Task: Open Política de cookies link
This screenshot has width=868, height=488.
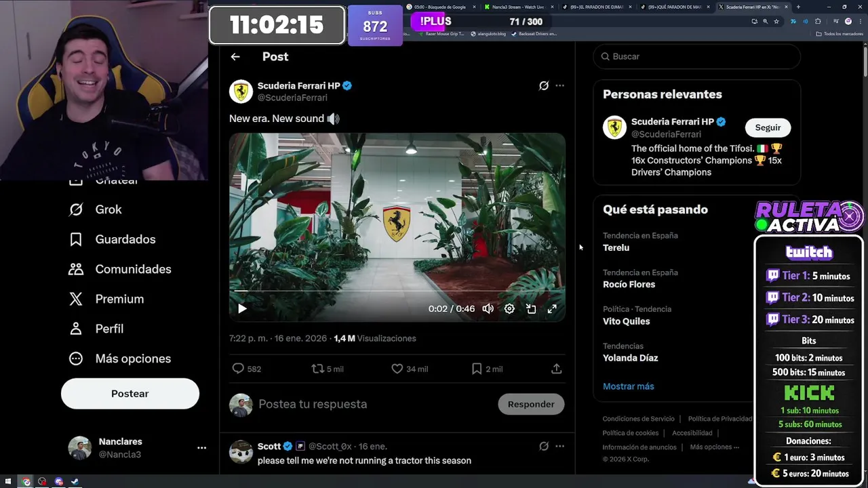Action: pyautogui.click(x=631, y=433)
